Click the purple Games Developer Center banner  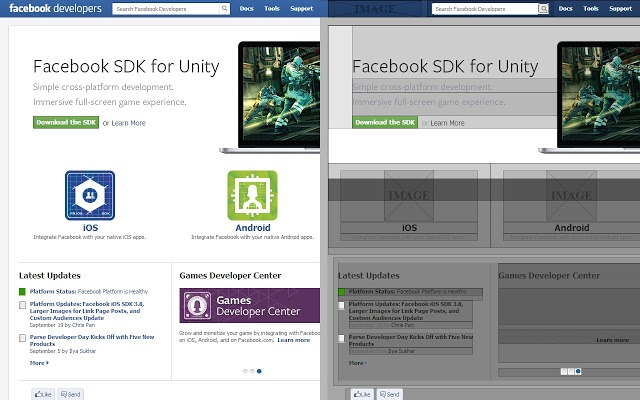249,305
